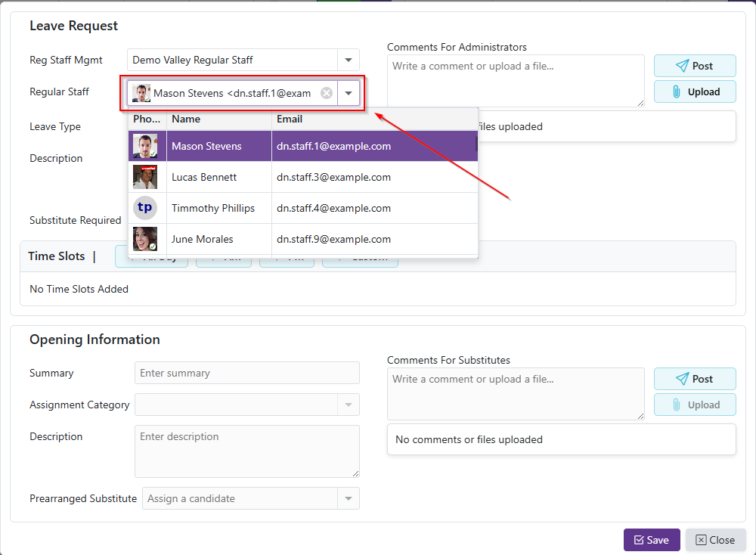756x555 pixels.
Task: Sort staff list by Name column header
Action: click(x=218, y=119)
